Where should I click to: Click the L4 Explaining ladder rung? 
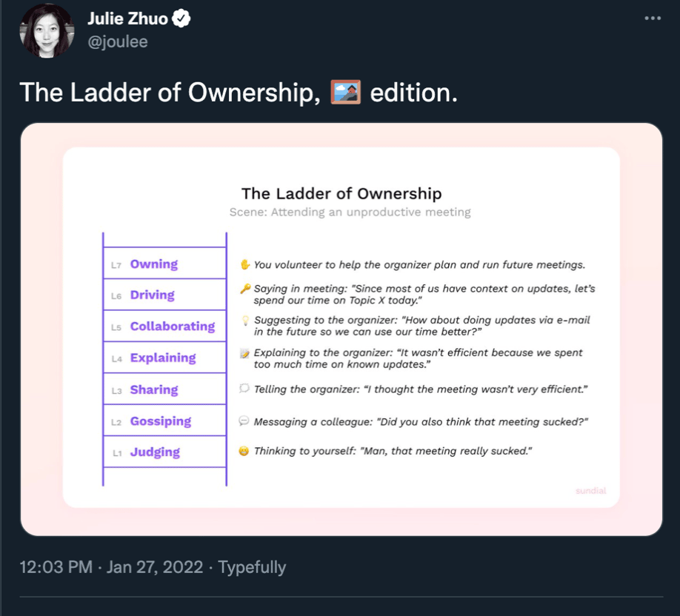(164, 357)
